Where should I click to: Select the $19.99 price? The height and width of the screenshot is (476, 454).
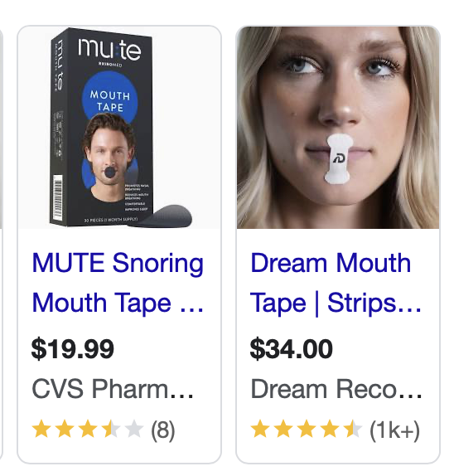tap(72, 349)
